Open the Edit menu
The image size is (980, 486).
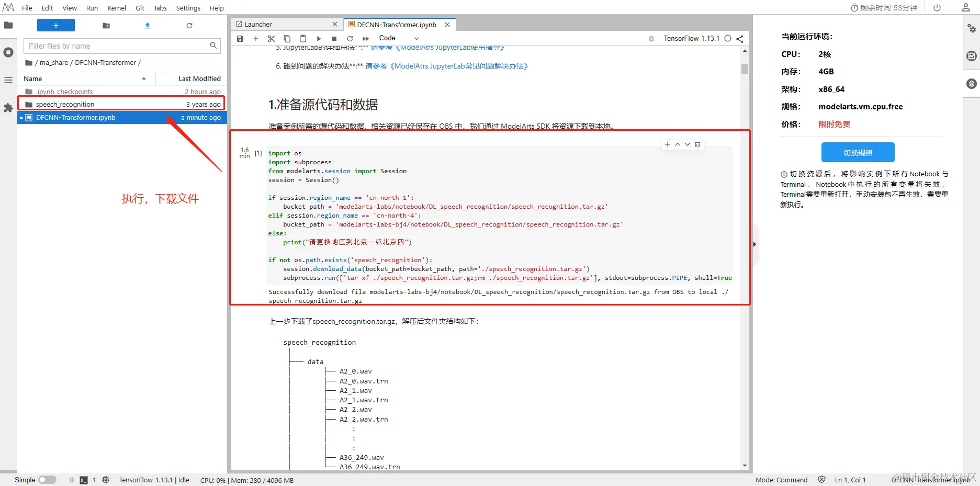pos(47,8)
